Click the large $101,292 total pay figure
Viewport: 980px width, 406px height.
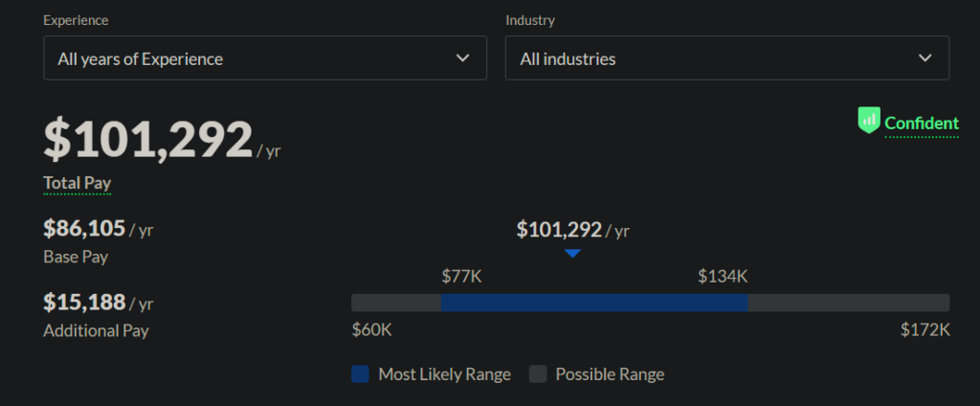click(x=148, y=140)
